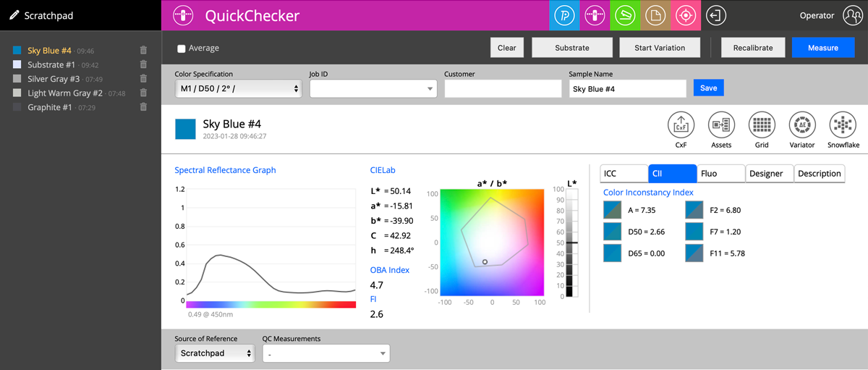The height and width of the screenshot is (370, 868).
Task: Delete the Light Warm Gray #2 measurement
Action: 143,93
